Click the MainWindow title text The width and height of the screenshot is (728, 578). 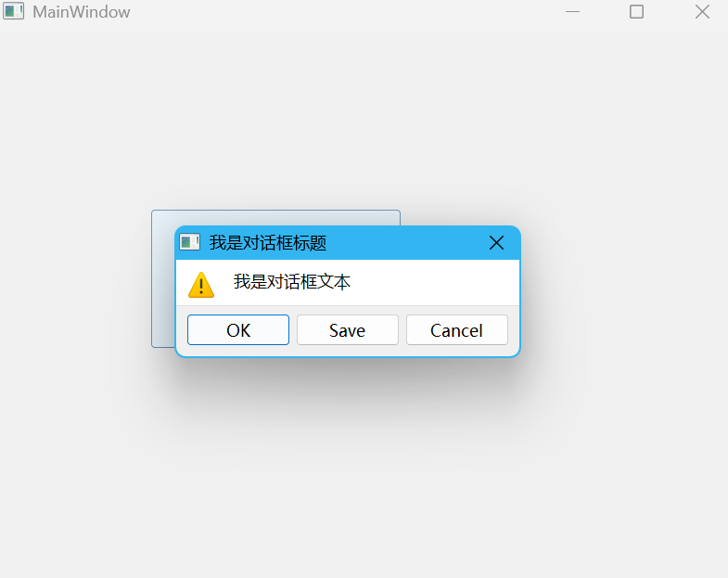click(82, 12)
